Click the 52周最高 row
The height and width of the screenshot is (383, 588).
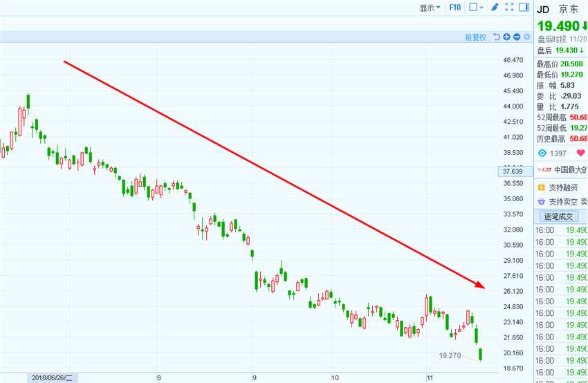click(x=562, y=118)
